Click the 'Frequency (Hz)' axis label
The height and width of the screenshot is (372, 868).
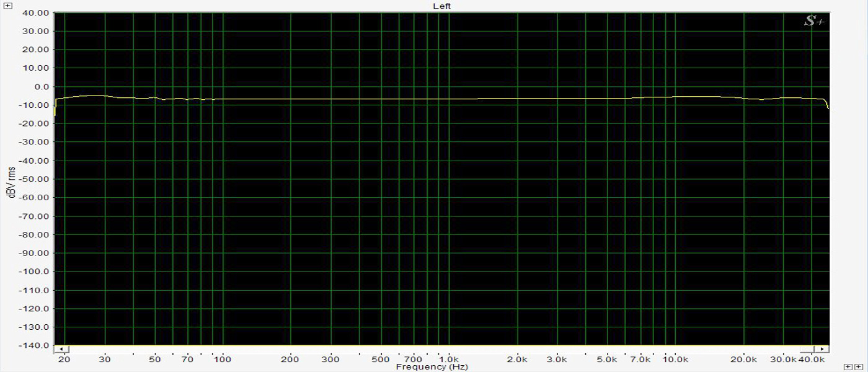coord(432,367)
